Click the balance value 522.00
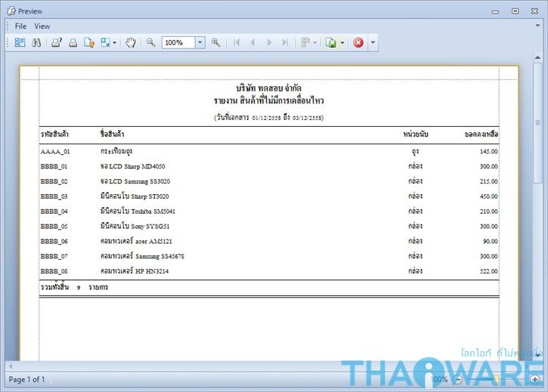The width and height of the screenshot is (548, 392). pos(488,271)
